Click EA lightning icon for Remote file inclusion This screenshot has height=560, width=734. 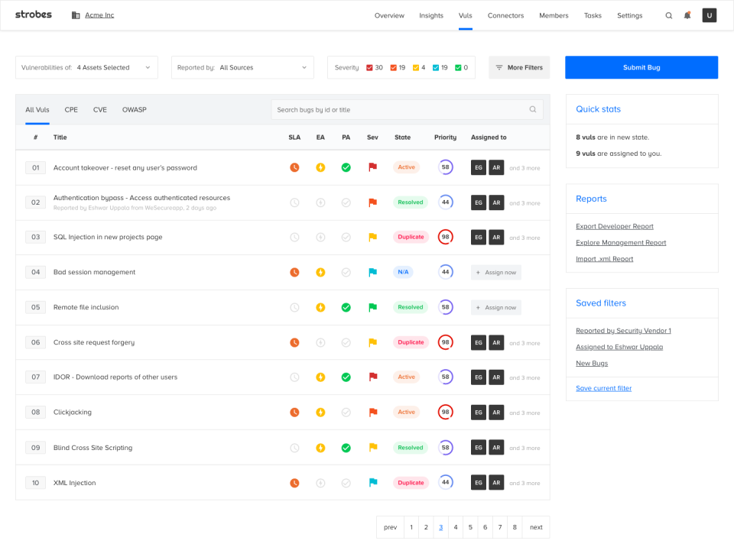[320, 307]
